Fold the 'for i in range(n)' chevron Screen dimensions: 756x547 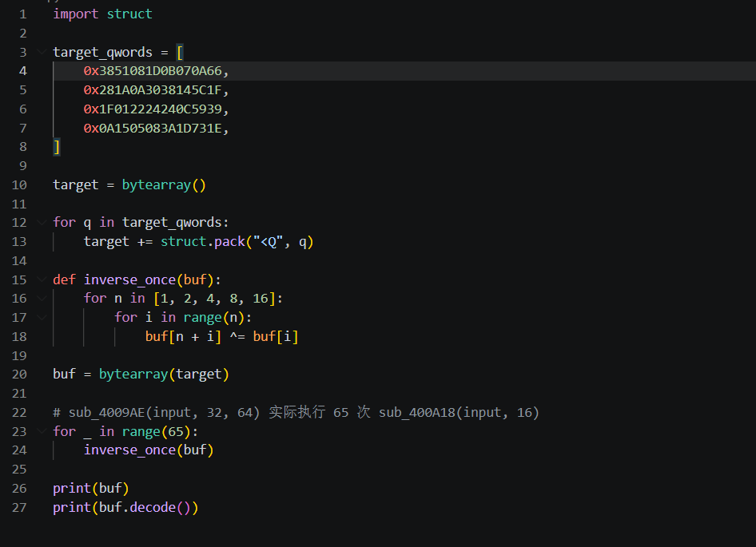pos(42,317)
